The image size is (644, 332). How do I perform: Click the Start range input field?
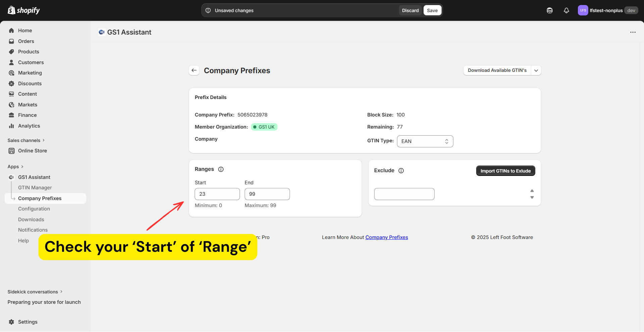point(217,194)
